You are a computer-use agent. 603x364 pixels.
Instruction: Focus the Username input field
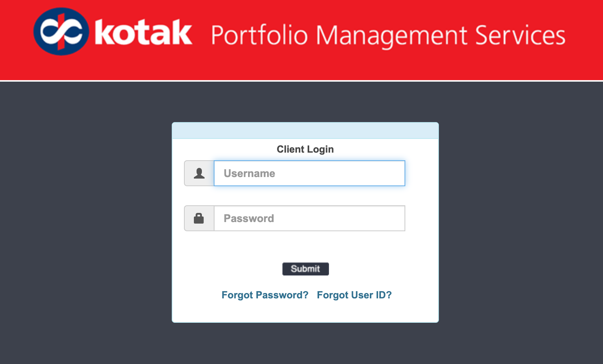pos(309,173)
